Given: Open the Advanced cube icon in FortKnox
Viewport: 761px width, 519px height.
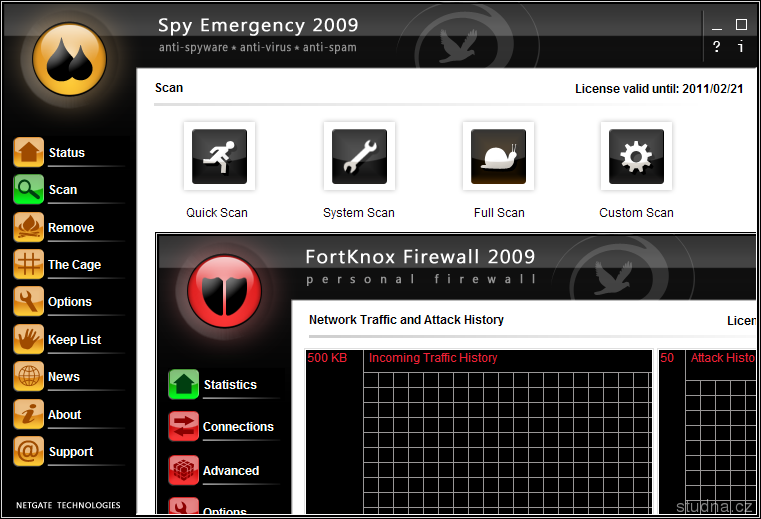Looking at the screenshot, I should click(183, 470).
